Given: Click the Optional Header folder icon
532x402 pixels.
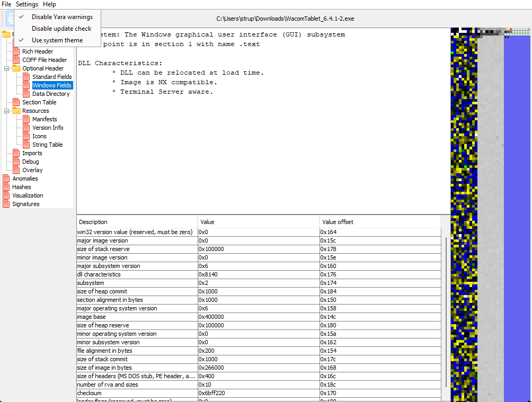Looking at the screenshot, I should tap(16, 68).
